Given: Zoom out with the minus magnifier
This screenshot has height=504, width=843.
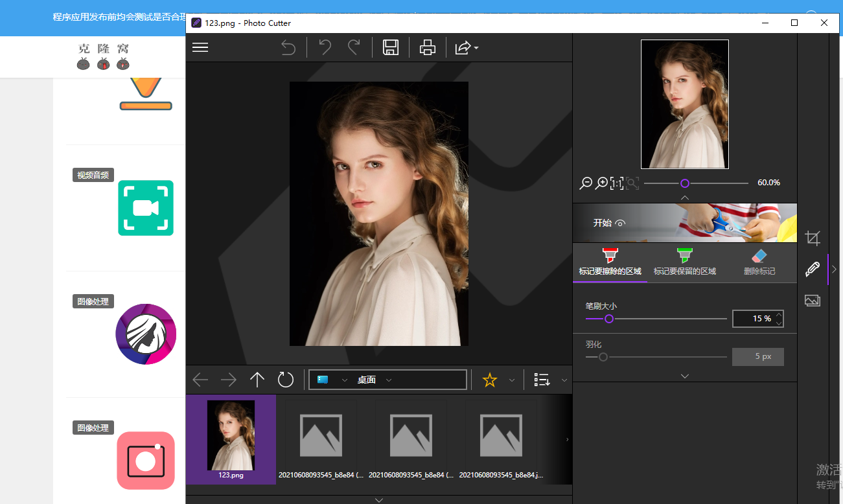Looking at the screenshot, I should tap(586, 183).
